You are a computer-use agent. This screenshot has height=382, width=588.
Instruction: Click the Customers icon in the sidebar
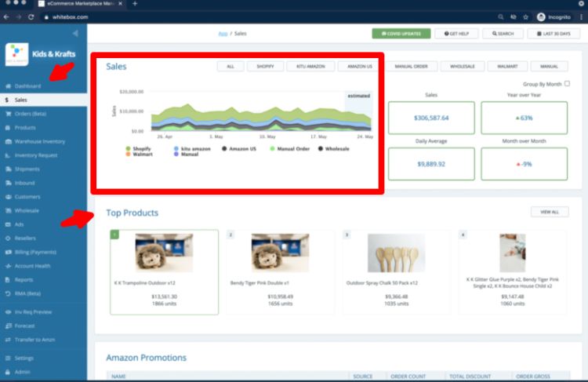coord(8,197)
